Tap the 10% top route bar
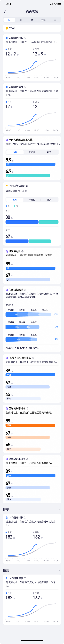This screenshot has width=64, height=644. [x=28, y=315]
